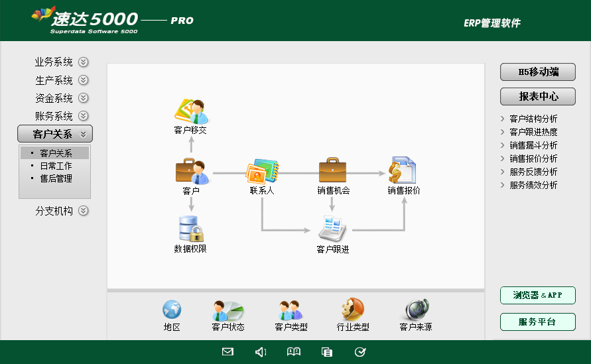The image size is (591, 364).
Task: Open the 销售报价分析 report link
Action: click(533, 158)
